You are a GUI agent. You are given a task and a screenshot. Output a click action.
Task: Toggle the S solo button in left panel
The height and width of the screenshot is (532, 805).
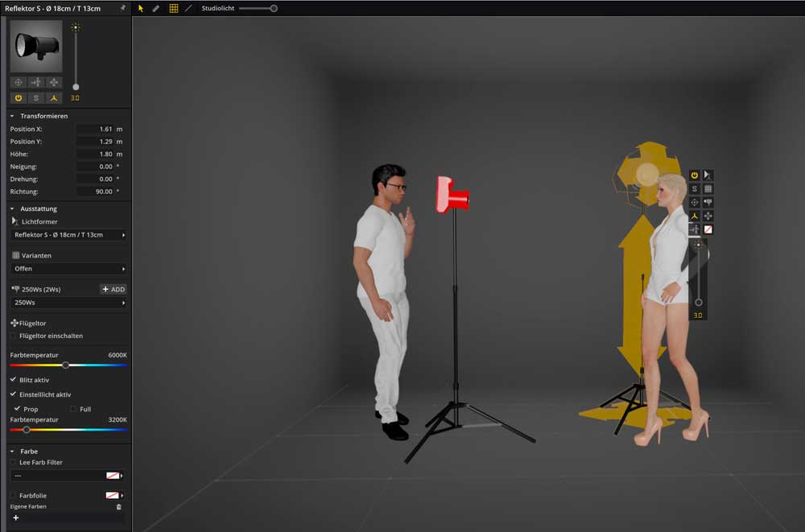pos(36,97)
